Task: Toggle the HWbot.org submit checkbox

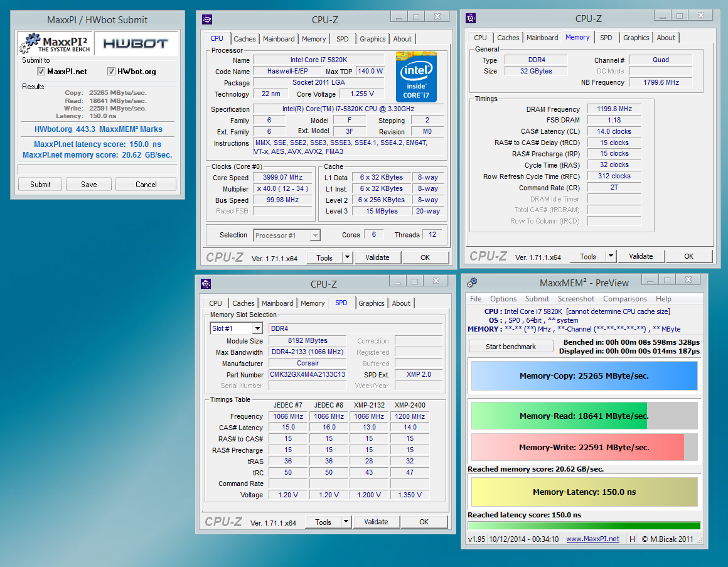Action: tap(111, 71)
